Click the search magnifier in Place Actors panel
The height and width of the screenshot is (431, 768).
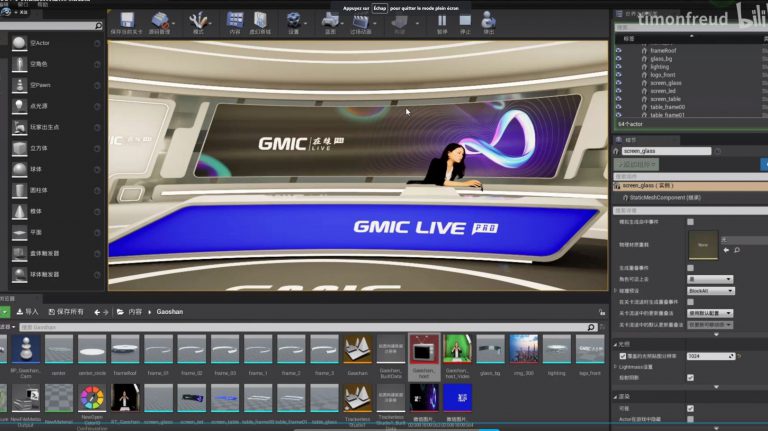(x=98, y=25)
